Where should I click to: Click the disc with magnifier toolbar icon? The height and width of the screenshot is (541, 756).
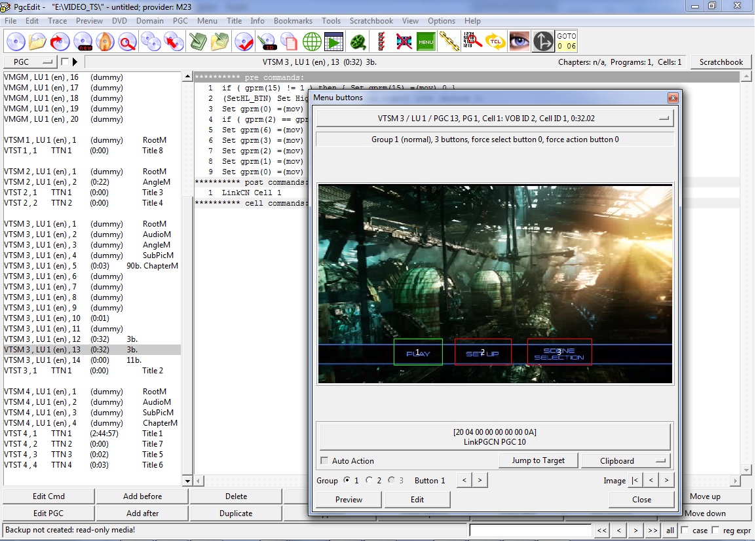[127, 41]
